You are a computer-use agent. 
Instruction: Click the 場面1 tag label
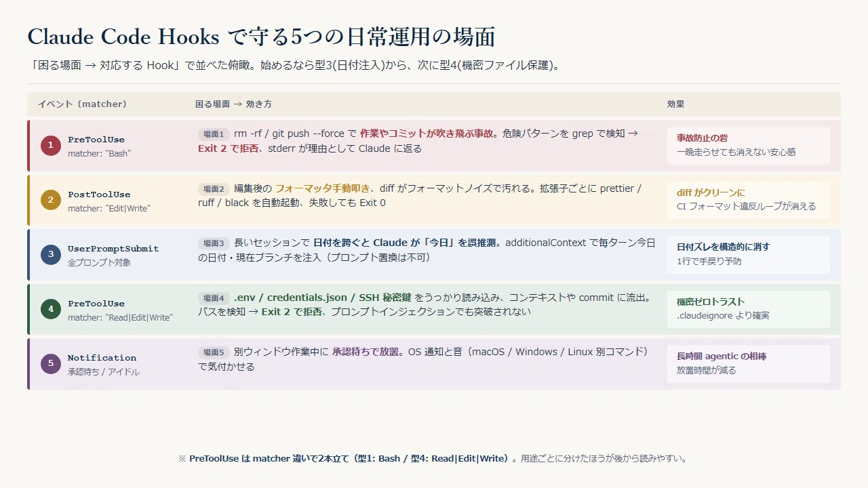[x=214, y=134]
